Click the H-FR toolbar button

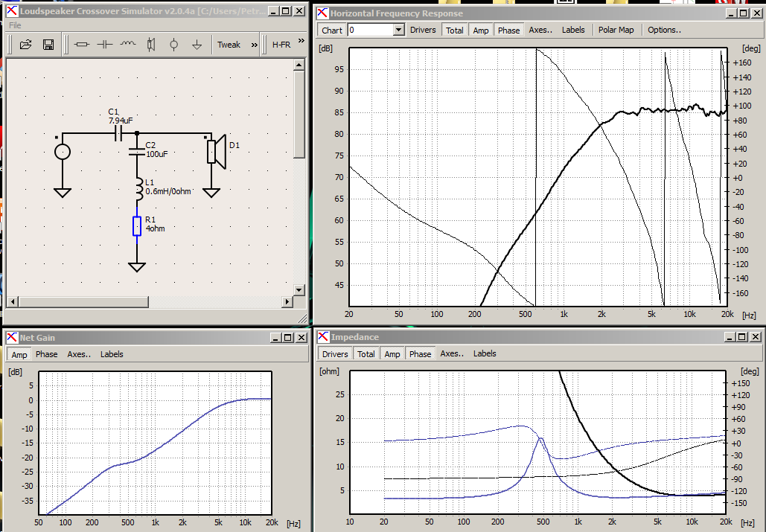pos(281,45)
